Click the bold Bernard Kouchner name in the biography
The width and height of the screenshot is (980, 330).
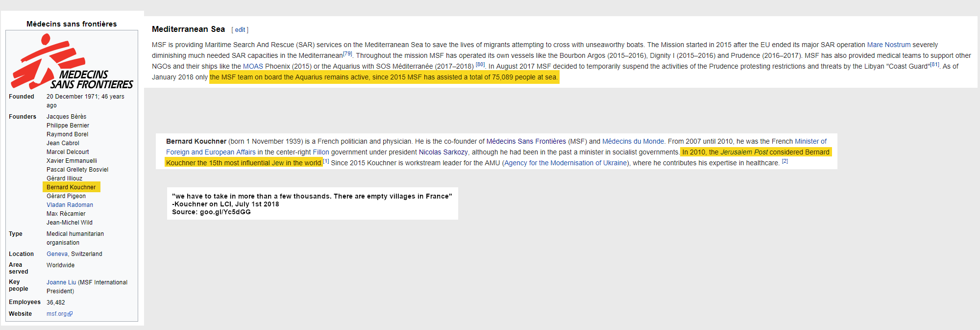pos(196,141)
